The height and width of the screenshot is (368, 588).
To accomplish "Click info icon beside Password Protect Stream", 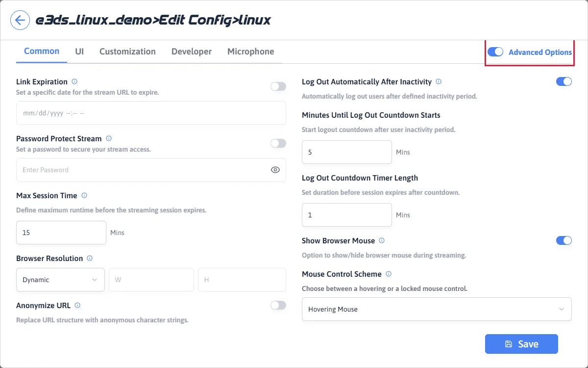I will tap(109, 138).
